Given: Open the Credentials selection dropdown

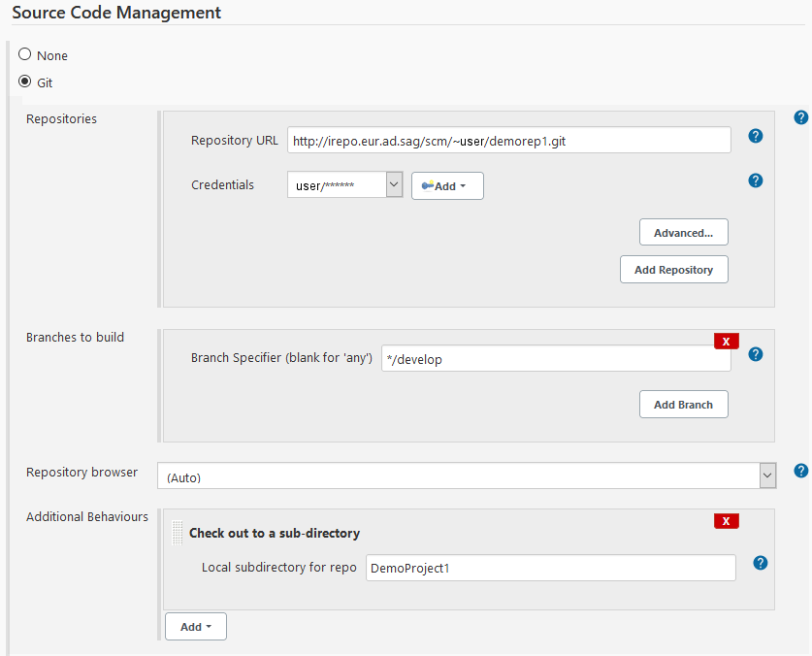Looking at the screenshot, I should [394, 185].
